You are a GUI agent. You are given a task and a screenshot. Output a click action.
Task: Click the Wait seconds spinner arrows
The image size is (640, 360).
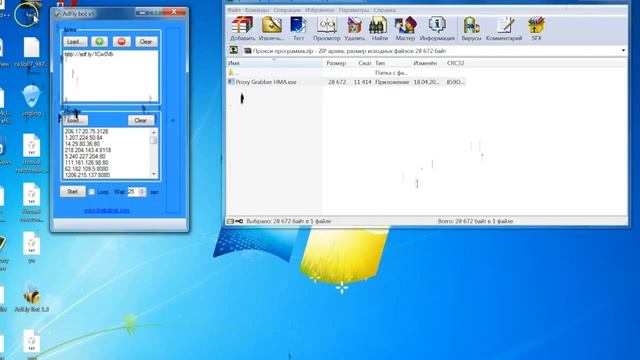142,191
